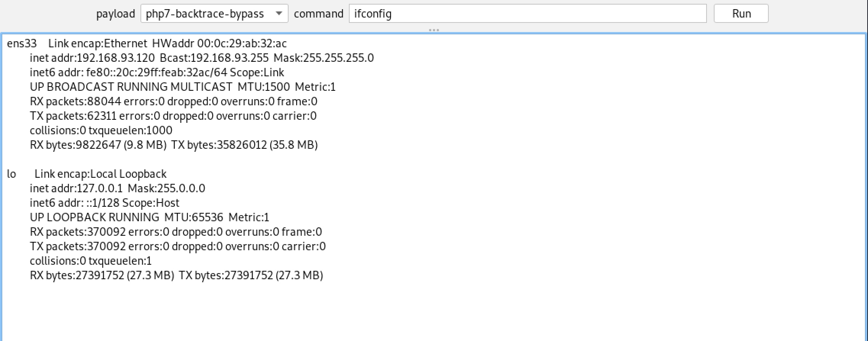This screenshot has height=341, width=868.
Task: Click the three-dot splitter handle above output
Action: click(434, 30)
